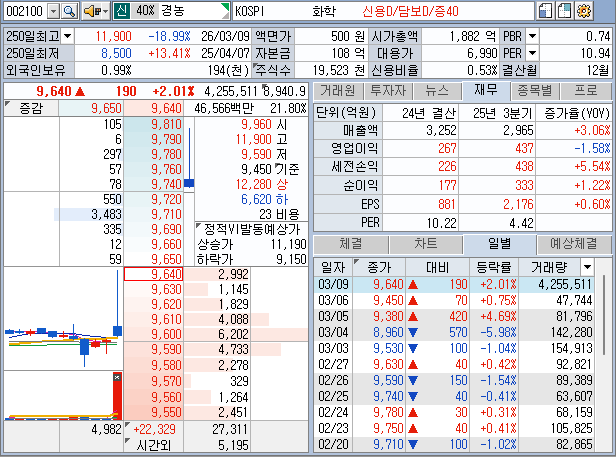
Task: Select the 03/04 daily row
Action: [x=454, y=332]
